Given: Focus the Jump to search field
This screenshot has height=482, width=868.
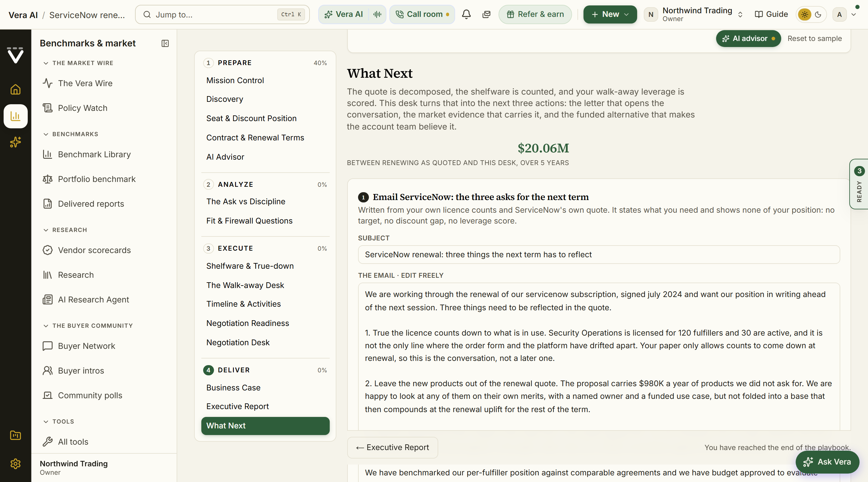Looking at the screenshot, I should (222, 14).
